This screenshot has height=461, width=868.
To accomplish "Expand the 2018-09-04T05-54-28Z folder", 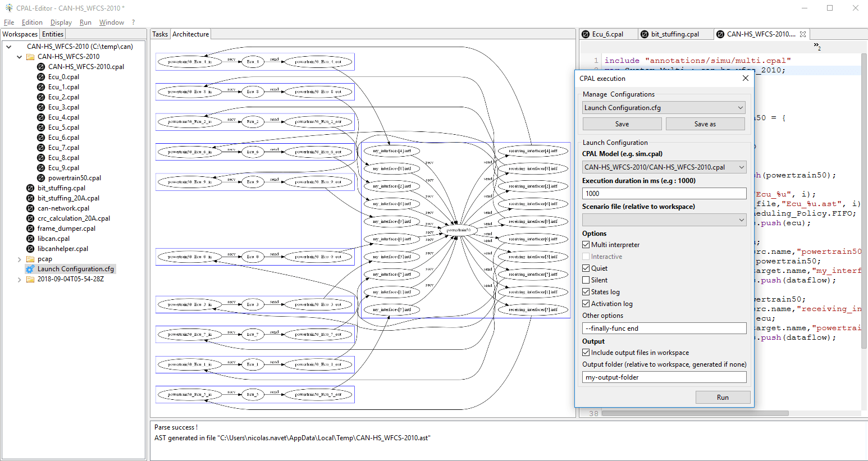I will pos(20,279).
